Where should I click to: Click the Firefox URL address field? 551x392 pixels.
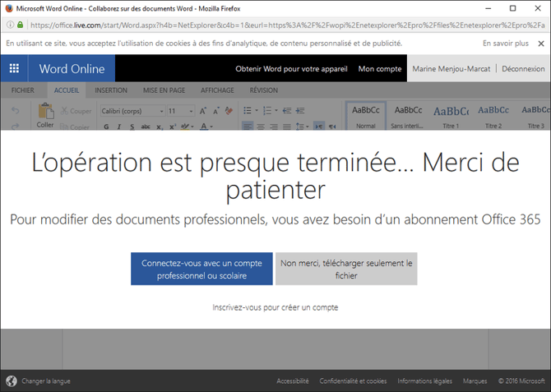[288, 25]
